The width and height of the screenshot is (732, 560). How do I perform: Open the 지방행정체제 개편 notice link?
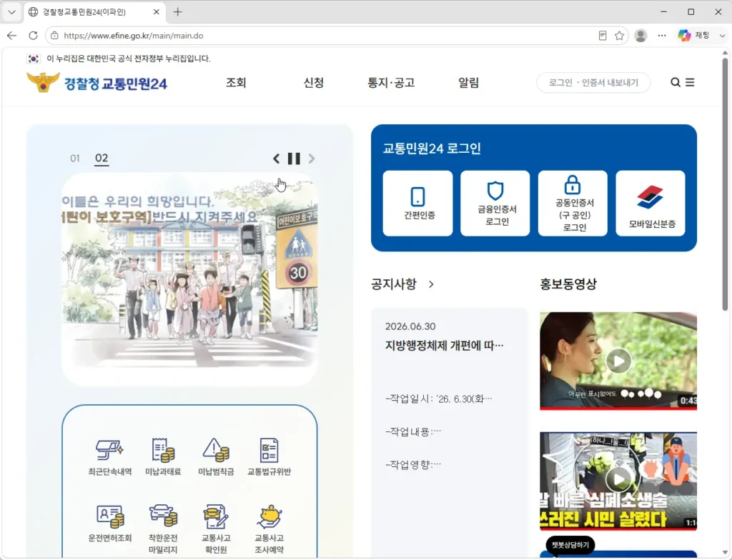pyautogui.click(x=445, y=346)
